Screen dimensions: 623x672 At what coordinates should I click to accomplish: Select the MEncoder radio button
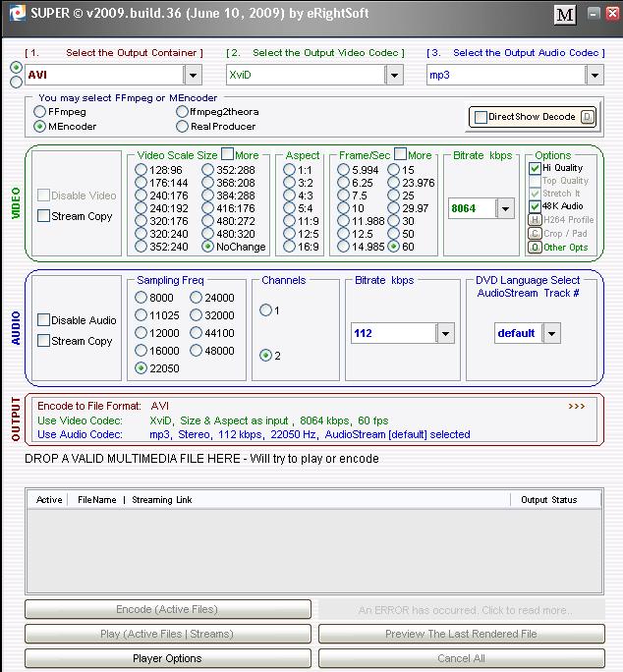pyautogui.click(x=39, y=127)
